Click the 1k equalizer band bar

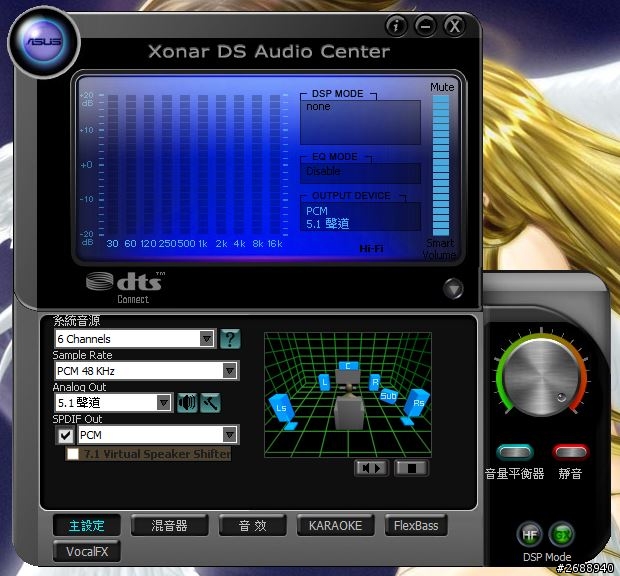coord(203,164)
